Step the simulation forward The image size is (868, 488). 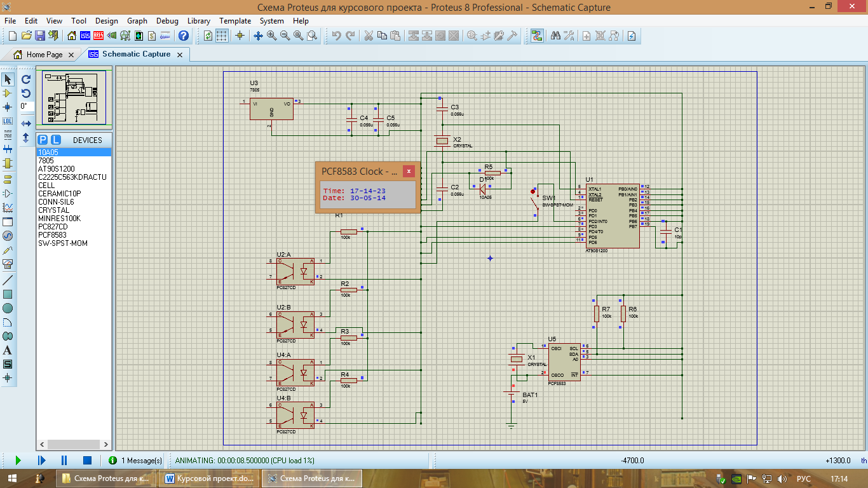[x=41, y=460]
